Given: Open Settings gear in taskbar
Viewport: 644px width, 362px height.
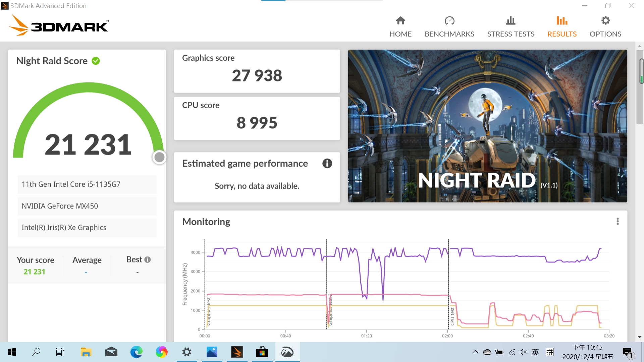Looking at the screenshot, I should (186, 352).
